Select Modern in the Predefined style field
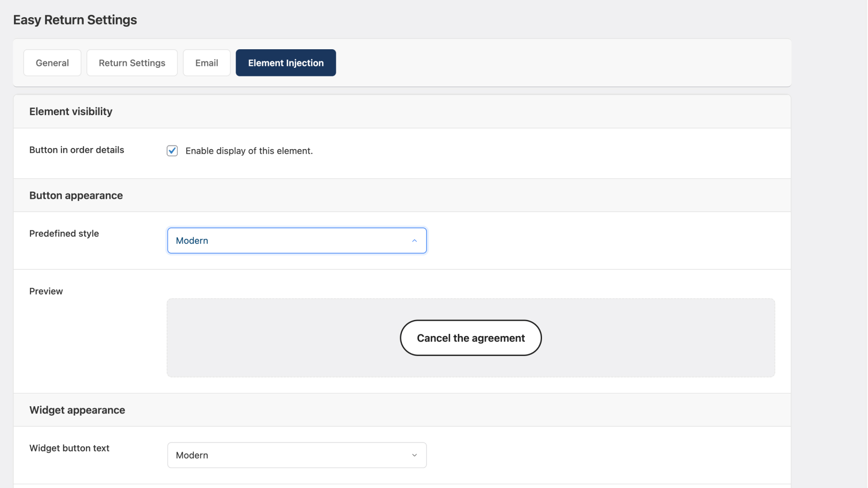This screenshot has height=488, width=868. [x=297, y=240]
